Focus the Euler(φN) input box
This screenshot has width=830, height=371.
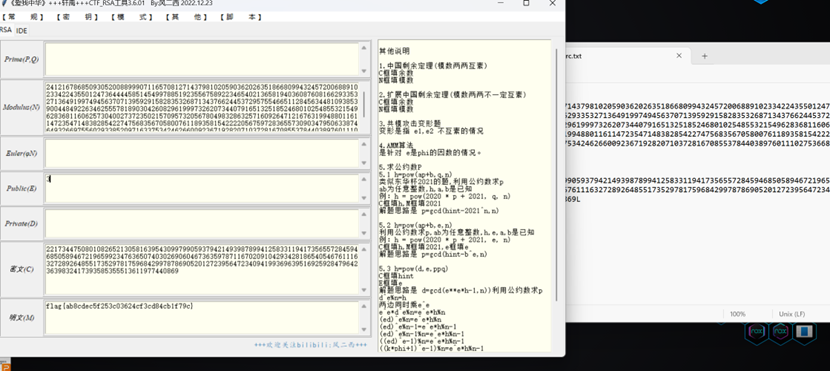(202, 153)
